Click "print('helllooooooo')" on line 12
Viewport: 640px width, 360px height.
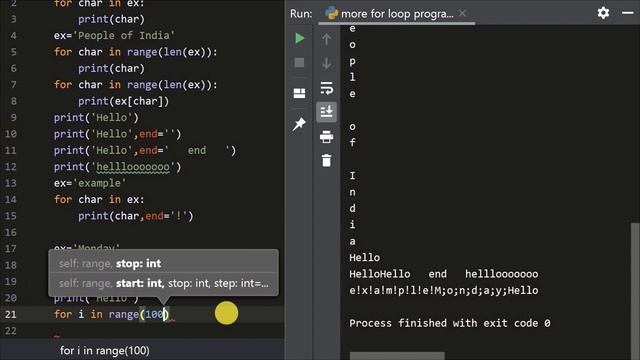[117, 167]
